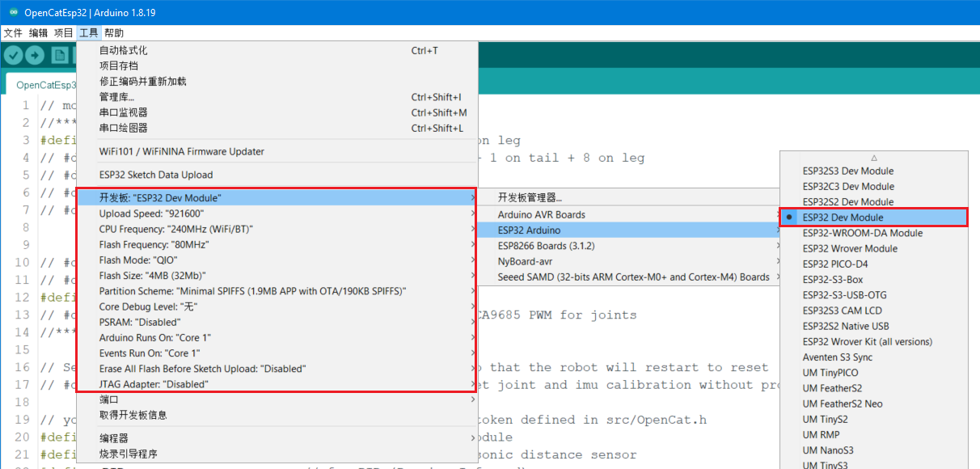
Task: Select the ESP32-S3-Box board
Action: pos(874,280)
